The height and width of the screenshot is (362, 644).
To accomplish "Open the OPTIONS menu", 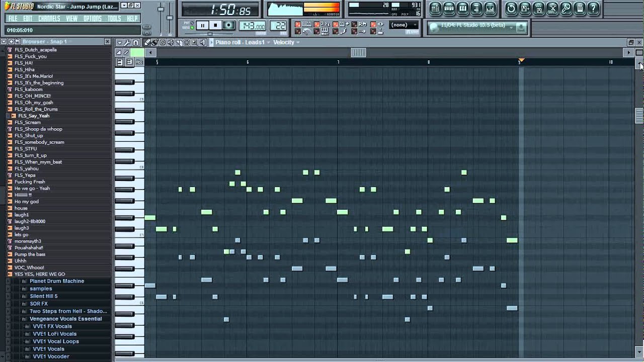I will 93,19.
